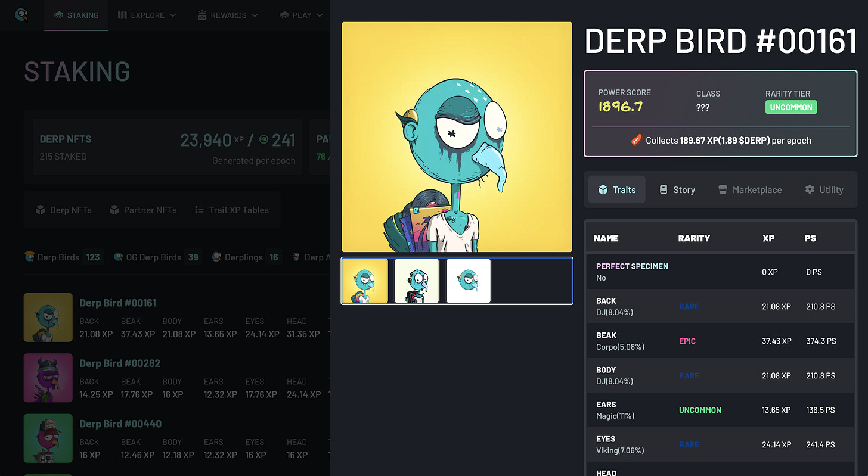Filter by Derp Birds collection

coord(63,257)
